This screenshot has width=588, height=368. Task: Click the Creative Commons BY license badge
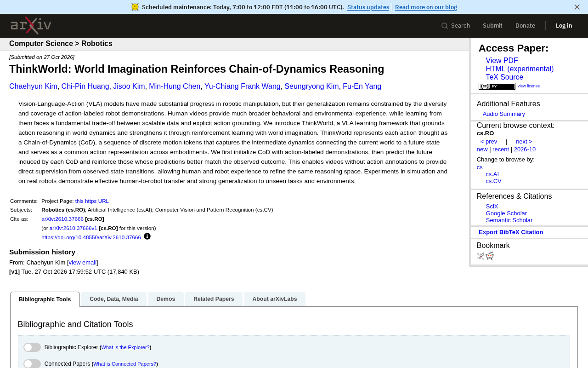tap(497, 86)
